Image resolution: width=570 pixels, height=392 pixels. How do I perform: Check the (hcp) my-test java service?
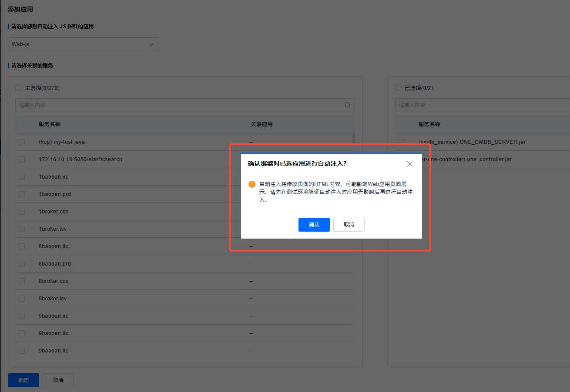point(22,142)
